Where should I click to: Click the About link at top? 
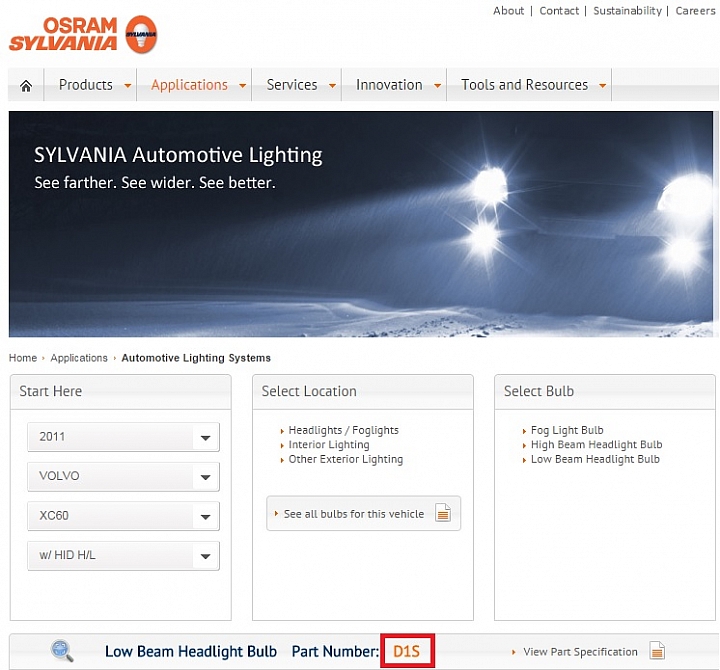[x=508, y=11]
